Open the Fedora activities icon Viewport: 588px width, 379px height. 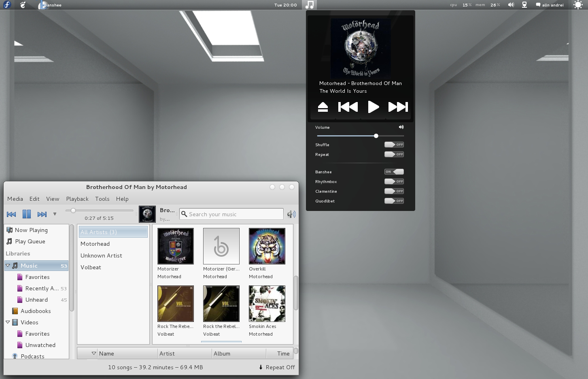(7, 5)
